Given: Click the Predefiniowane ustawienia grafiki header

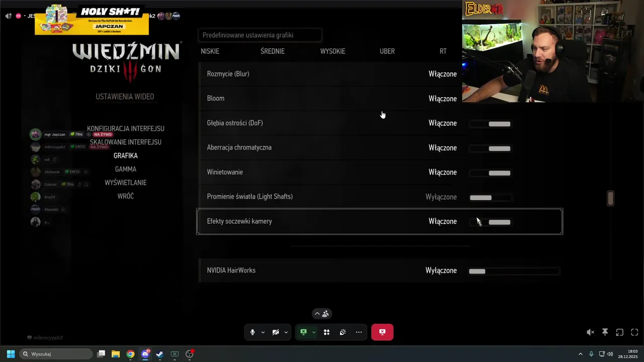Looking at the screenshot, I should tap(260, 35).
